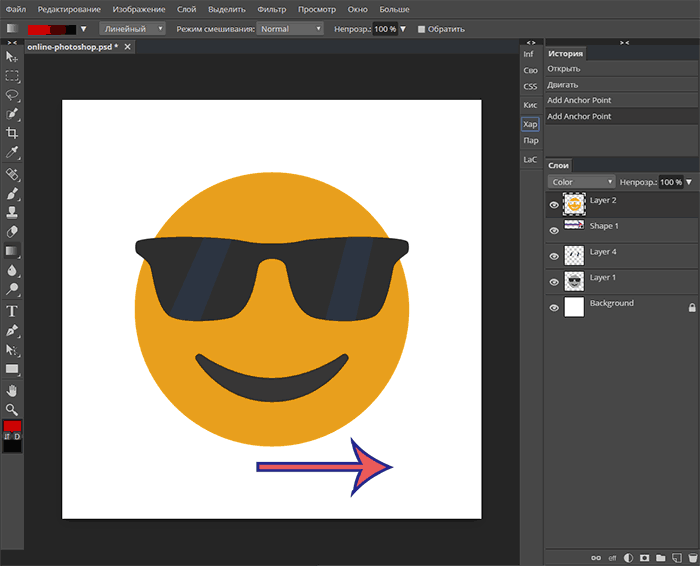Open the Пар paragraph panel
Screen dimensions: 700x566
pos(531,140)
